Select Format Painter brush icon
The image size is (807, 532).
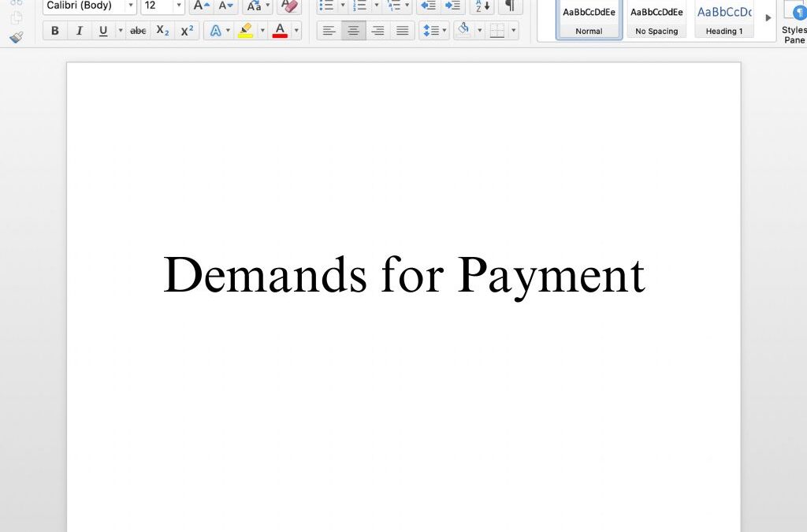pyautogui.click(x=17, y=38)
